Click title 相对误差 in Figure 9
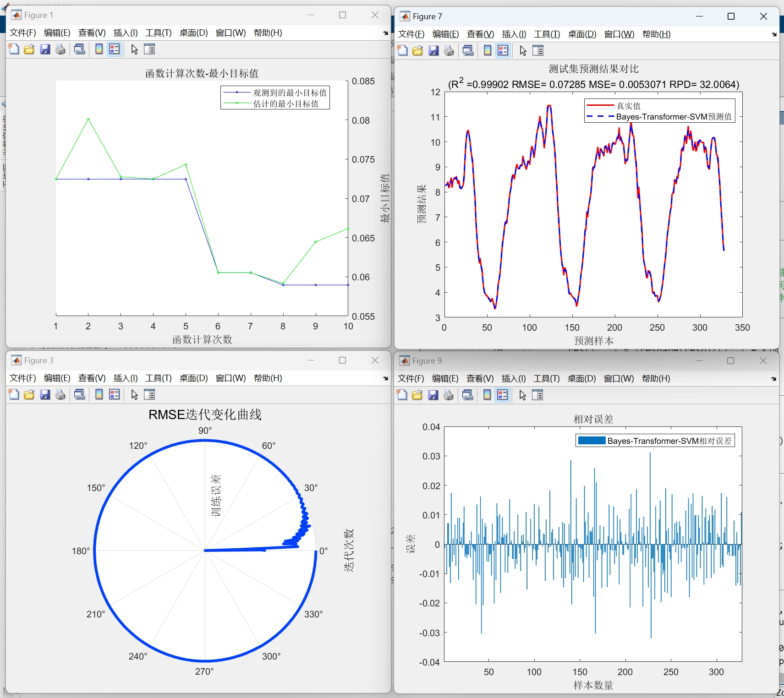The height and width of the screenshot is (698, 784). (593, 419)
